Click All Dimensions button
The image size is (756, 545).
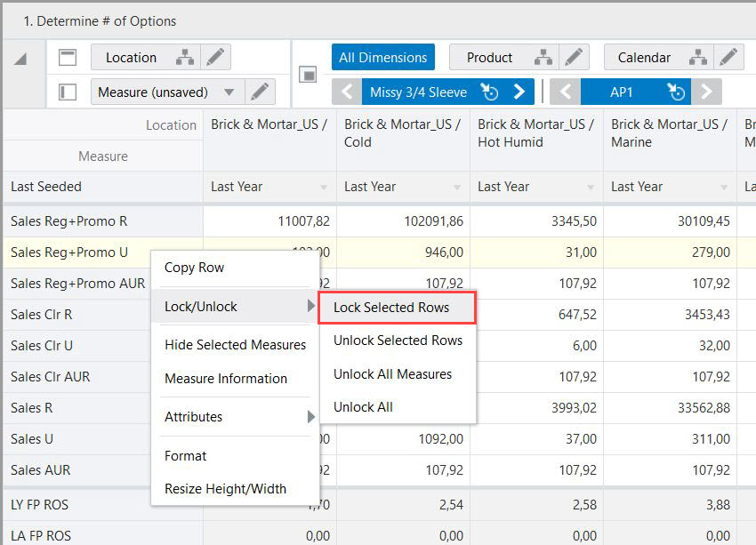point(383,57)
